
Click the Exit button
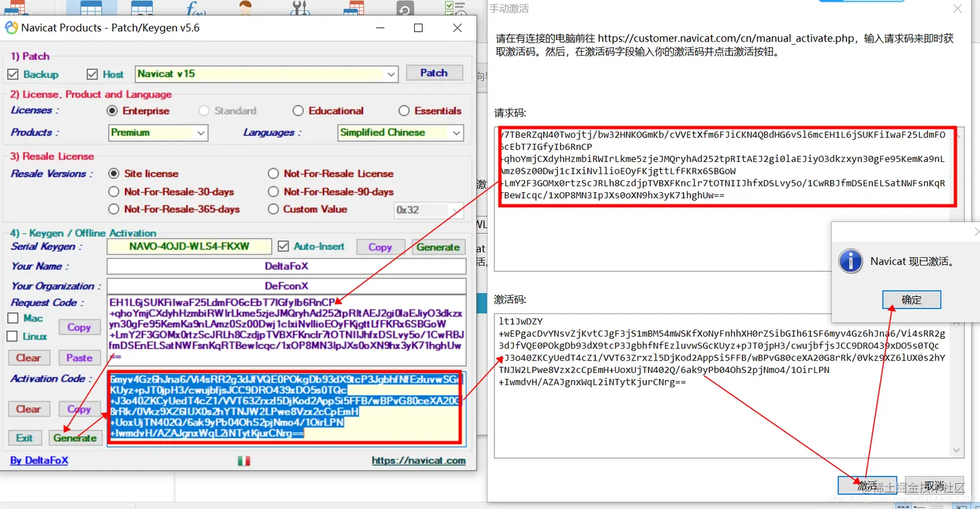point(25,438)
